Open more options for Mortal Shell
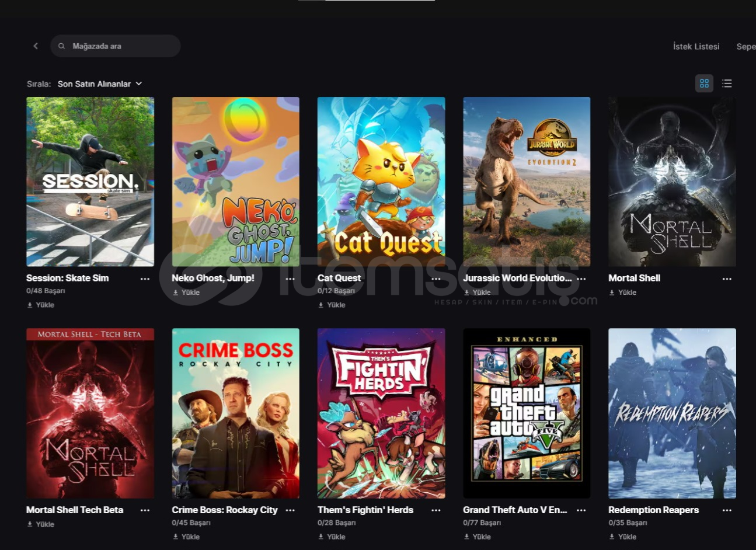The image size is (756, 550). [x=727, y=279]
